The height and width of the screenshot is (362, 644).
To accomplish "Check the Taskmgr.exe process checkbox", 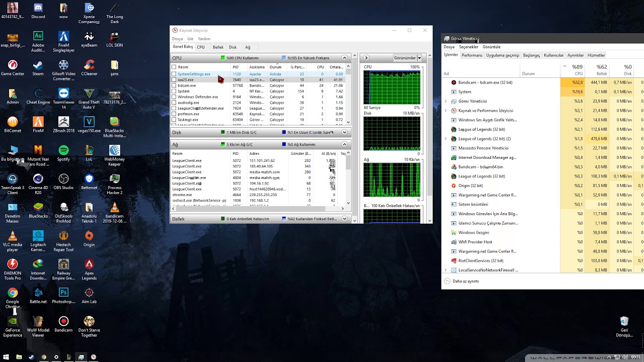I will pyautogui.click(x=174, y=120).
